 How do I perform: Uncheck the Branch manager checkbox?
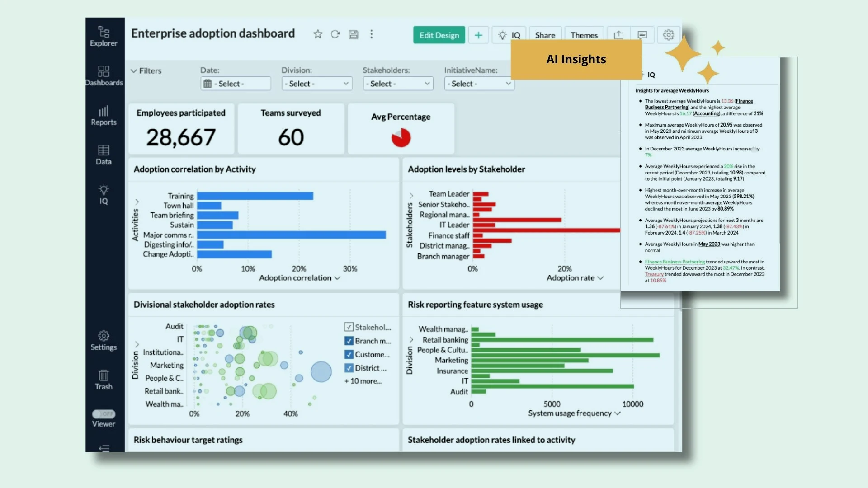349,341
